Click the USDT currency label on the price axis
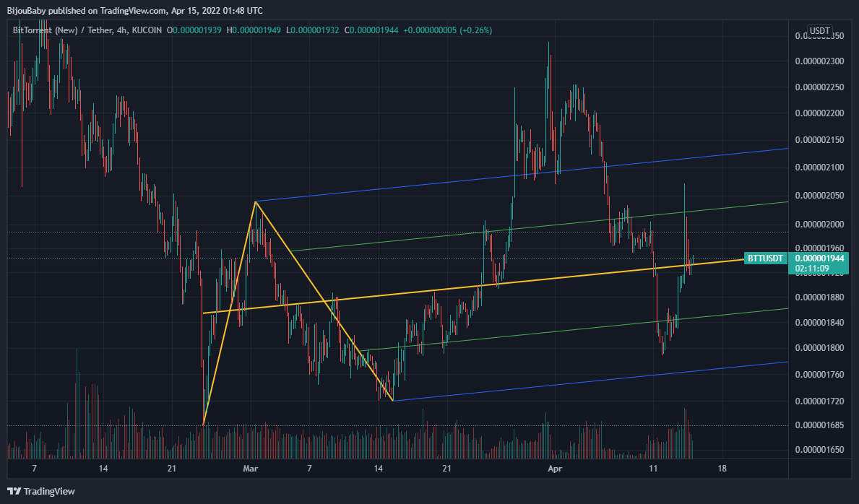The height and width of the screenshot is (504, 859). point(819,30)
